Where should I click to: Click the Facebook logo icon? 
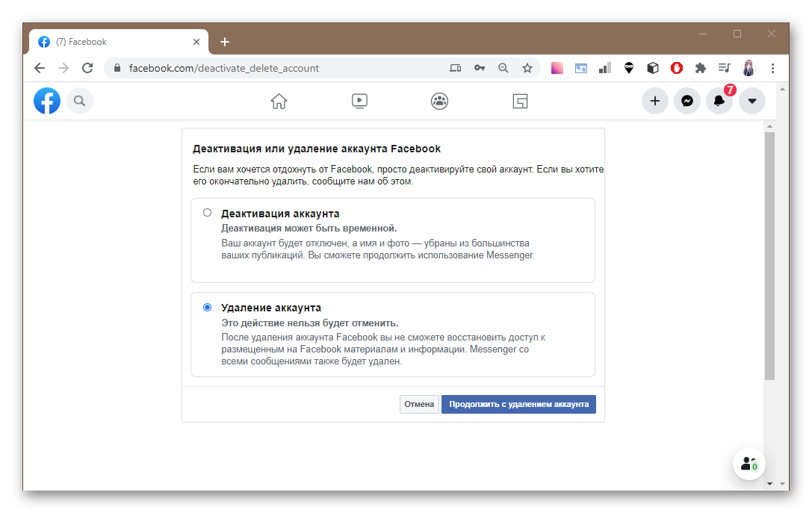pos(47,101)
